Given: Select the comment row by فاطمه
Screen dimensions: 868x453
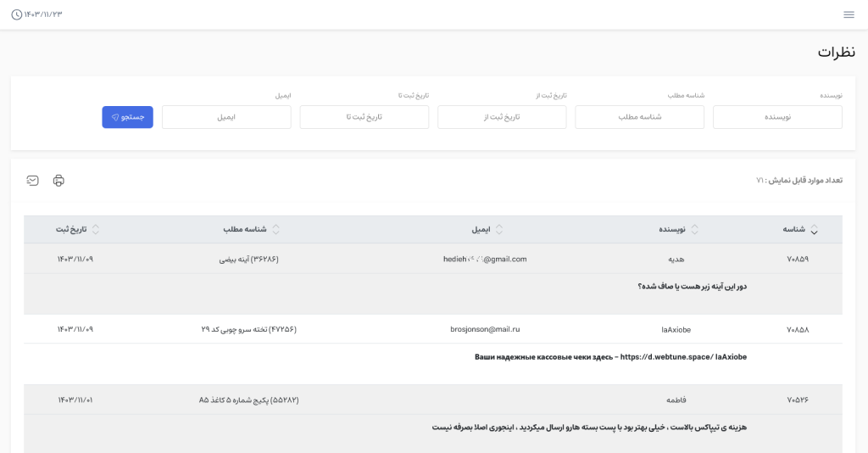Looking at the screenshot, I should click(x=676, y=400).
